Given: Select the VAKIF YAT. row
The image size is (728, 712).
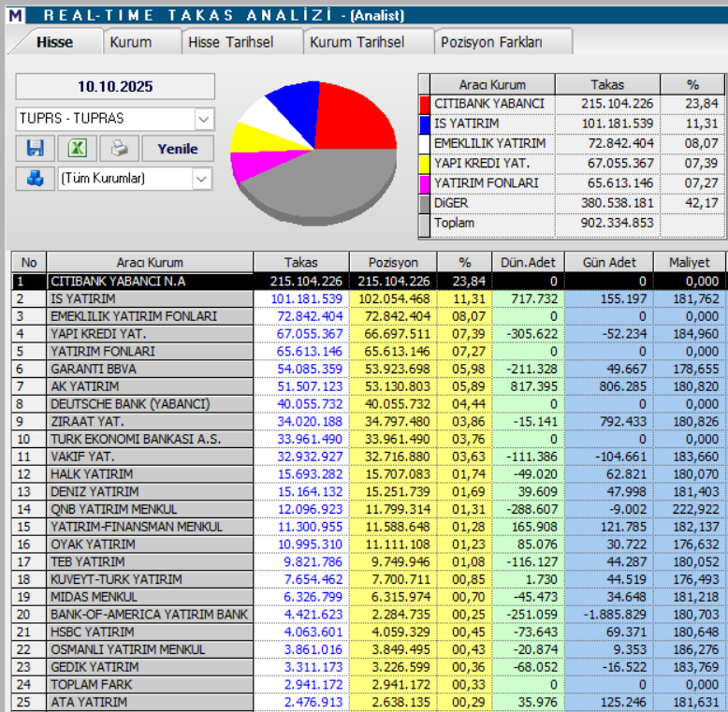Looking at the screenshot, I should 369,457.
